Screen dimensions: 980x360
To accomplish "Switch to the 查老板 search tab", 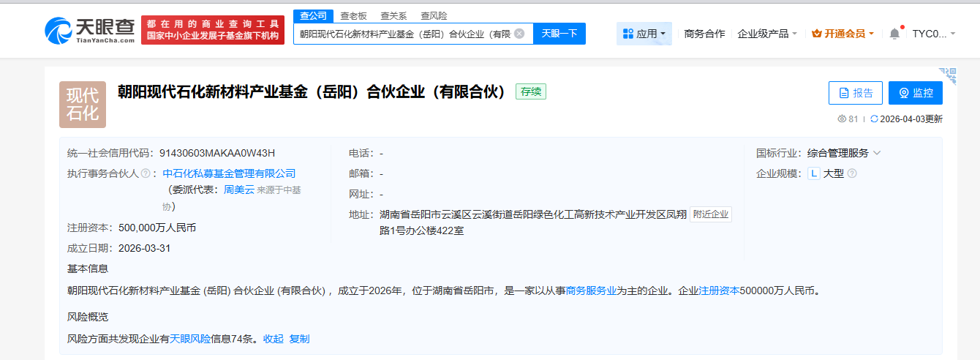I will [x=354, y=15].
